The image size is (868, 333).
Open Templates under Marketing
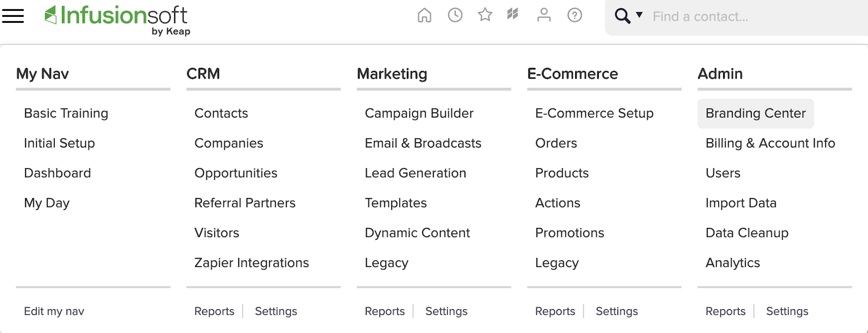[x=396, y=203]
